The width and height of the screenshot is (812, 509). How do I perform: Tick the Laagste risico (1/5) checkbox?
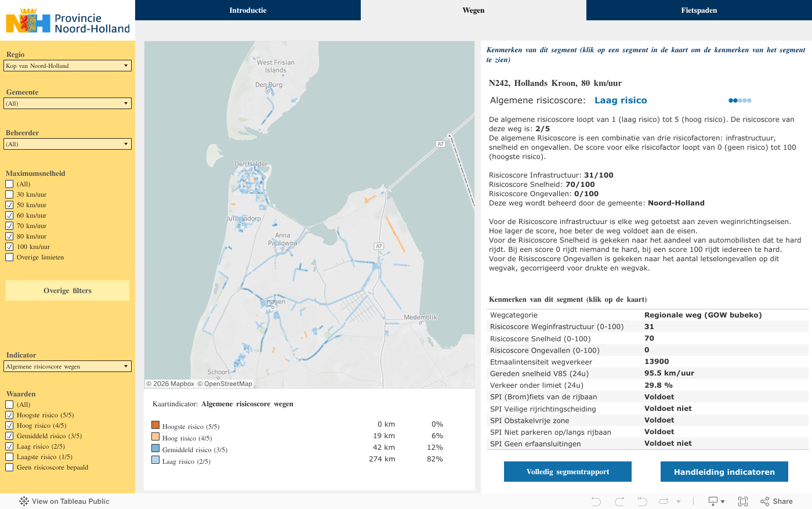coord(9,457)
